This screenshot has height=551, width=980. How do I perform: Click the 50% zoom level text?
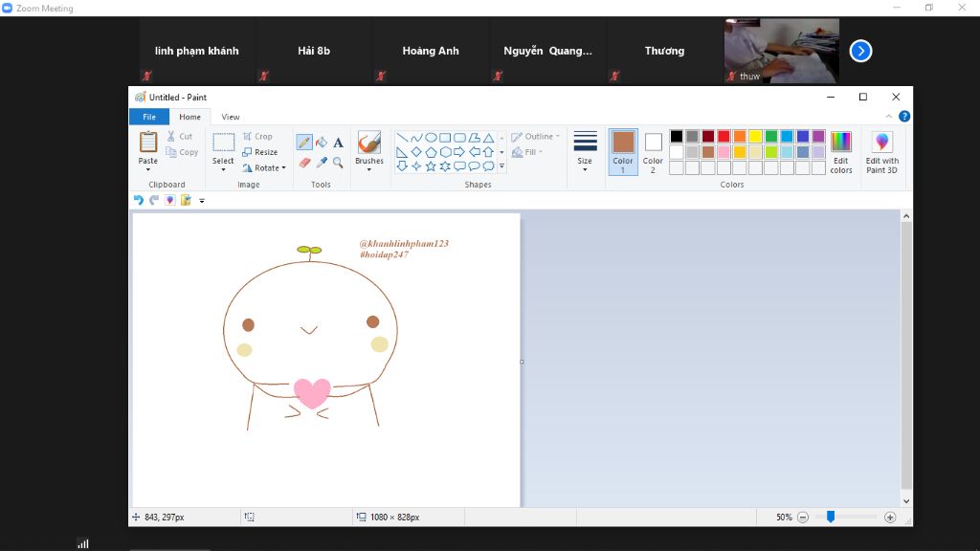tap(784, 518)
